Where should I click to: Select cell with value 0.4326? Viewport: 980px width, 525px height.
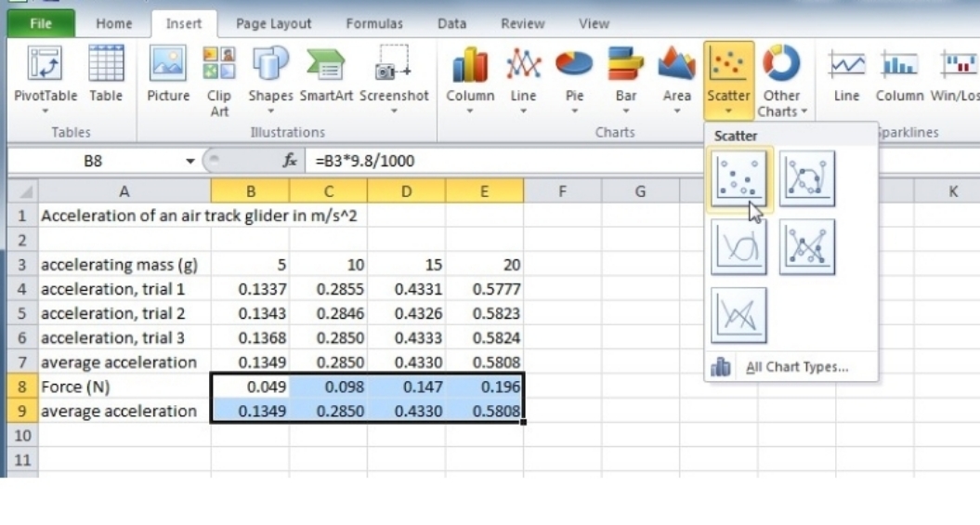pos(406,314)
